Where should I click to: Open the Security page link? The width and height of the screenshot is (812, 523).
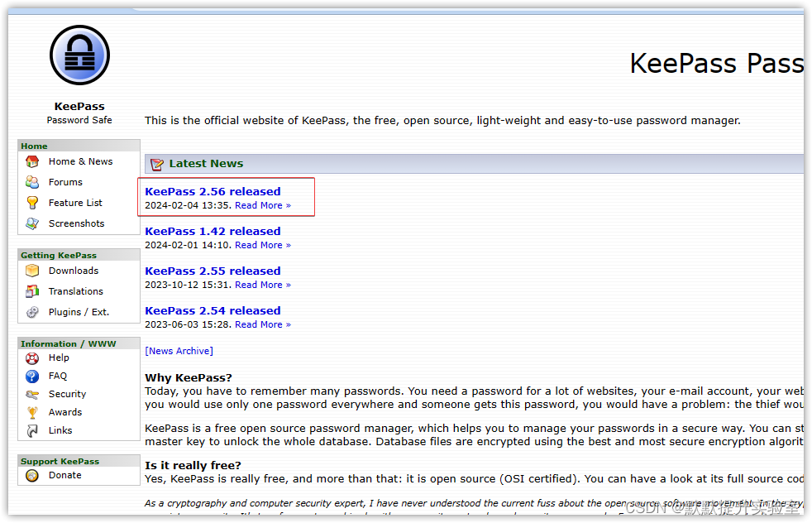pos(67,394)
